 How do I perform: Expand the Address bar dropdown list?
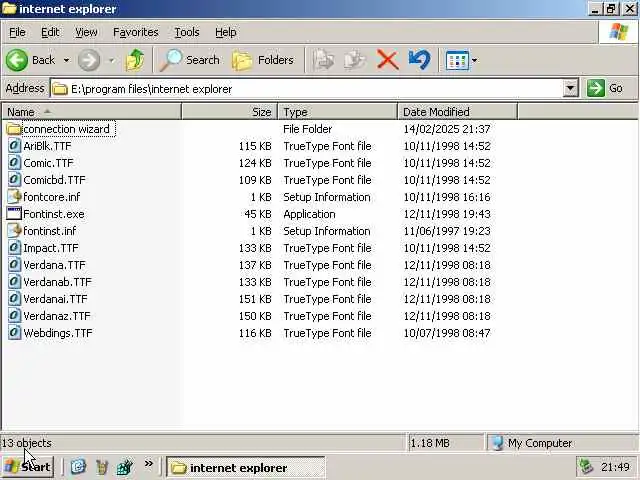[x=571, y=89]
